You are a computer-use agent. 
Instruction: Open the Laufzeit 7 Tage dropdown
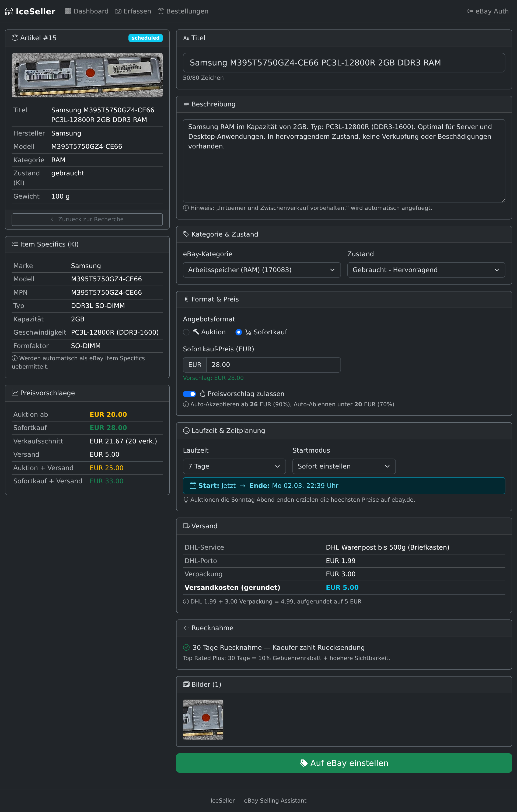pyautogui.click(x=234, y=466)
